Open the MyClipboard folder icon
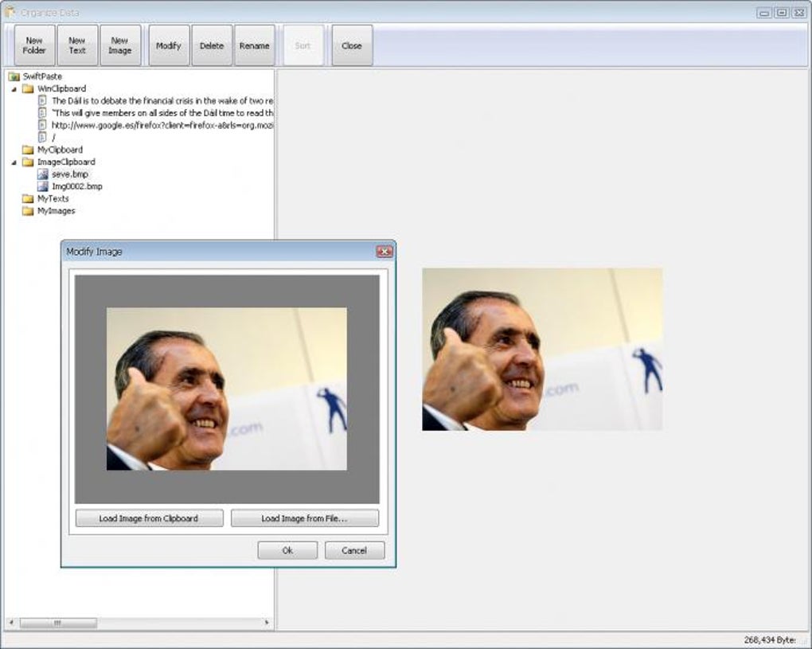 (x=26, y=149)
